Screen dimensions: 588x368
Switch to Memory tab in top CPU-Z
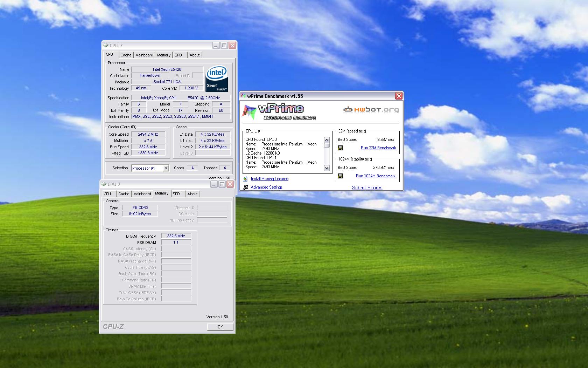pos(163,55)
